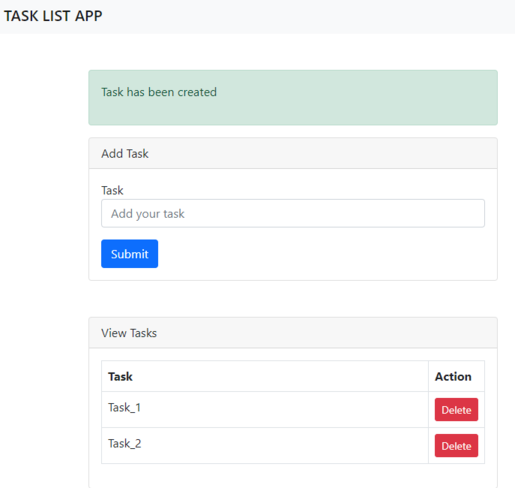Screen dimensions: 515x488
Task: Click the 'Add your task' input field
Action: tap(293, 213)
